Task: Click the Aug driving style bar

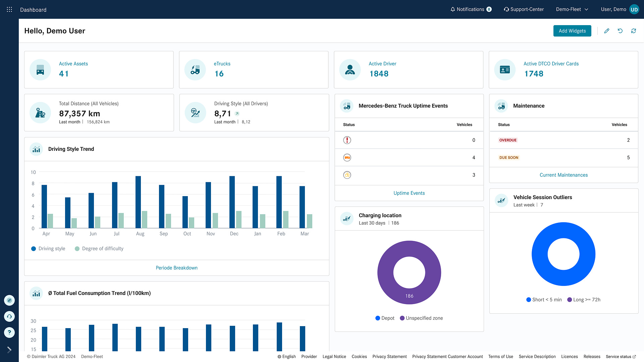Action: tap(138, 202)
